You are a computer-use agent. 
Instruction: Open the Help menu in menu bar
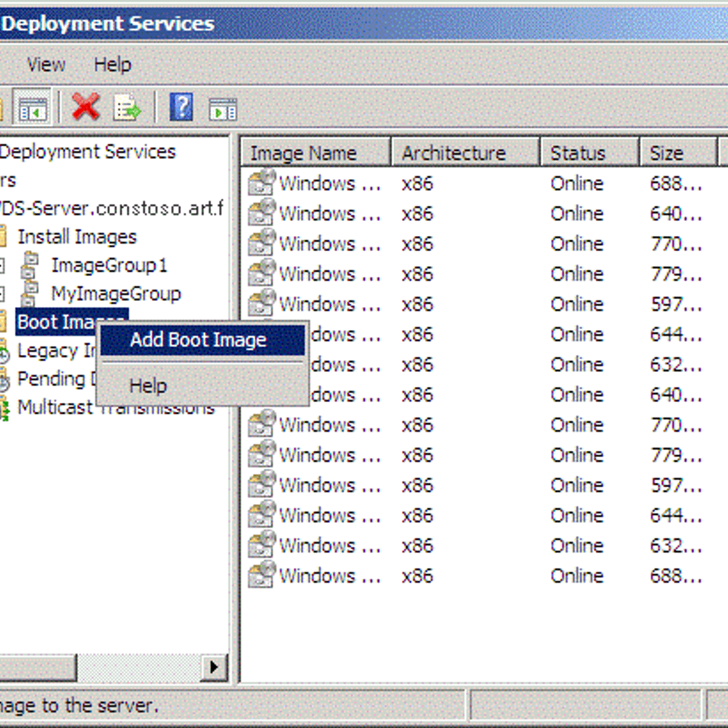(x=112, y=64)
